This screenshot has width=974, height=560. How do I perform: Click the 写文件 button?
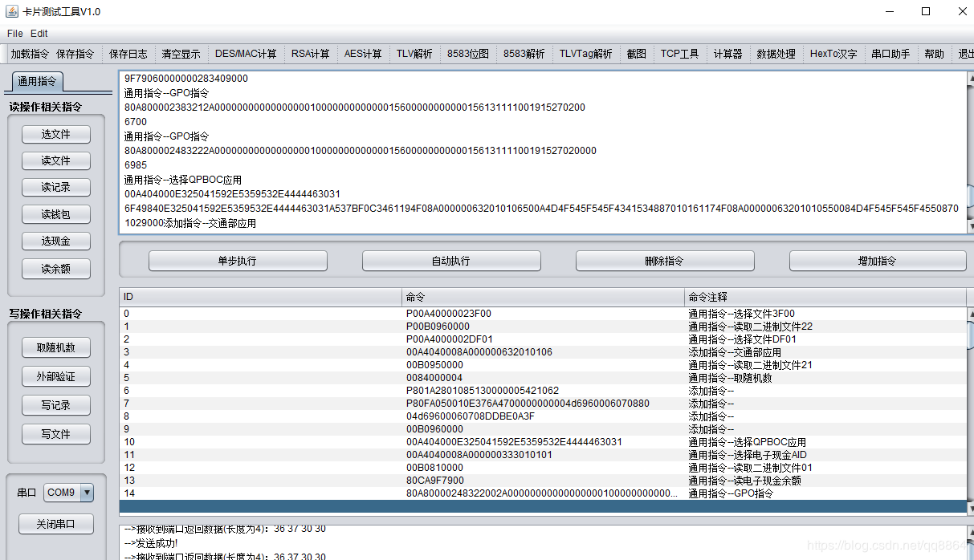click(x=55, y=434)
